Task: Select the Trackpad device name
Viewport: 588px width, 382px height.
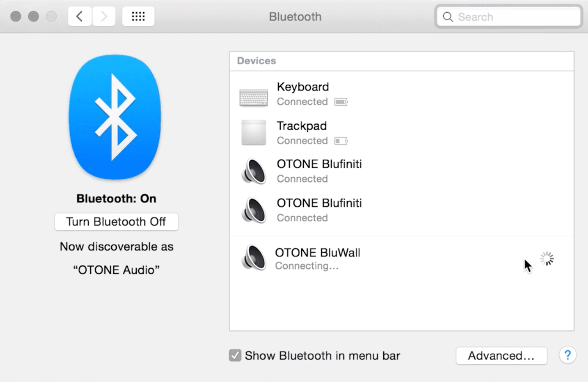Action: tap(302, 126)
